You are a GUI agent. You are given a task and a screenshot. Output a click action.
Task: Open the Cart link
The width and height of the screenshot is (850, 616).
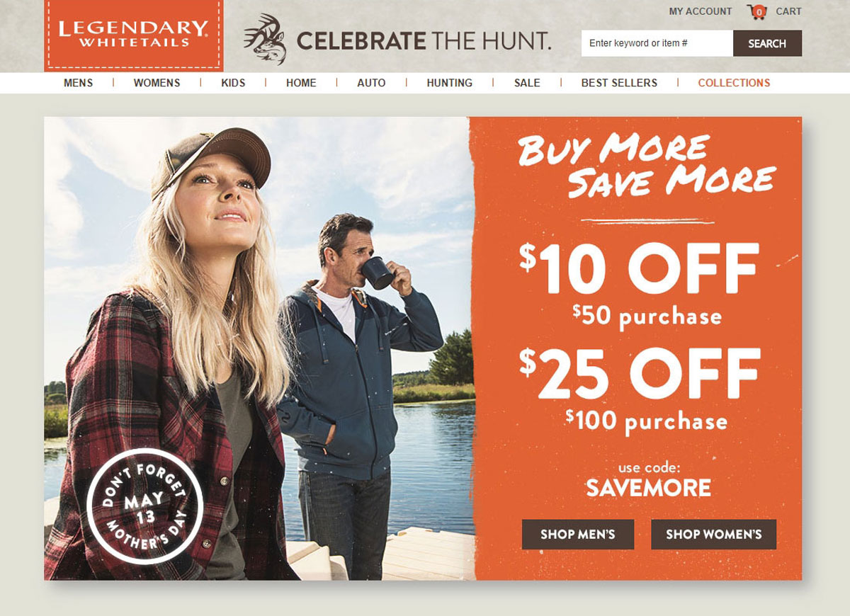click(x=789, y=11)
